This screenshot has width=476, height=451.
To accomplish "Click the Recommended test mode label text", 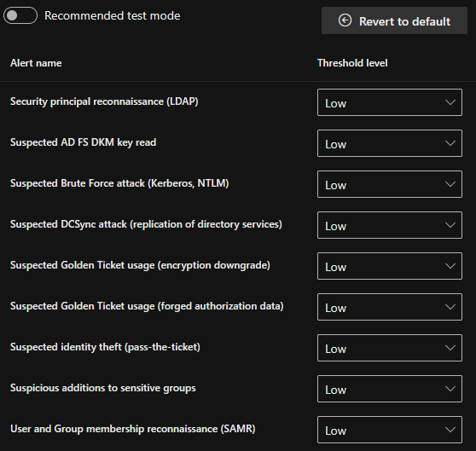I will tap(113, 15).
